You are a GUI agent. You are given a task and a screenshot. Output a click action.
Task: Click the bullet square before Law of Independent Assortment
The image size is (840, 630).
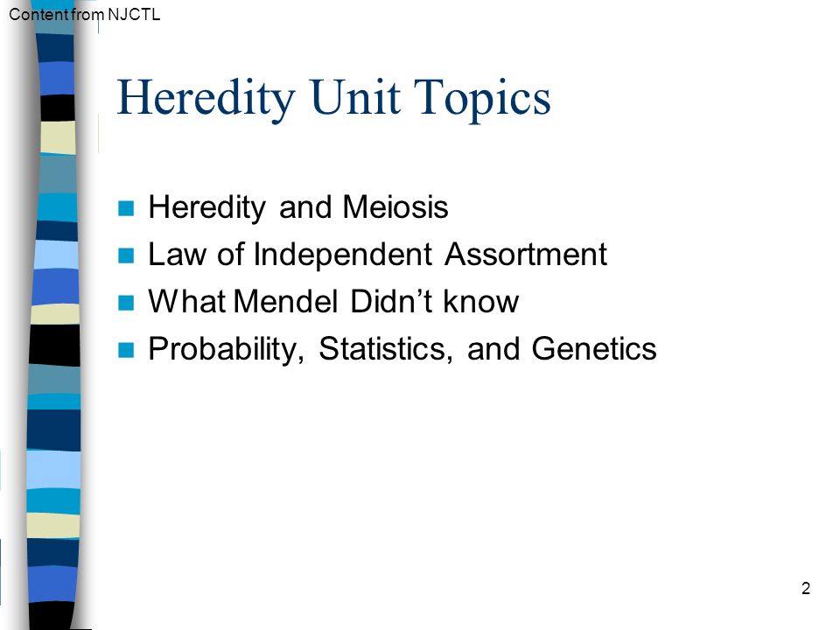[126, 255]
